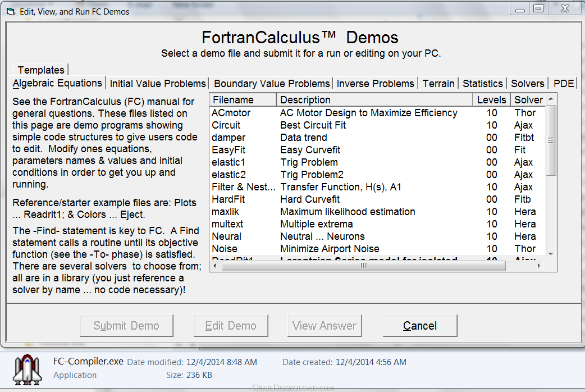Click vertical scrollbar up arrow
This screenshot has width=585, height=392.
pyautogui.click(x=551, y=98)
